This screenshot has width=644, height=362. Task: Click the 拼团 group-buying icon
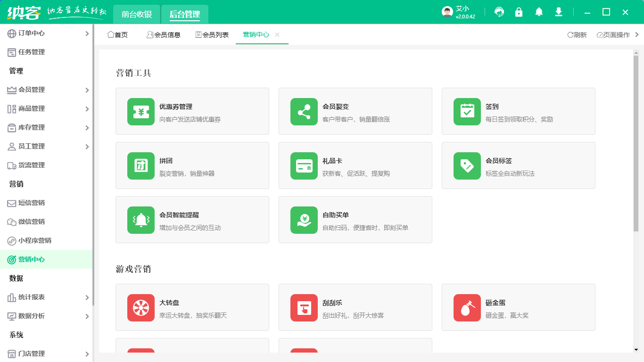tap(140, 165)
